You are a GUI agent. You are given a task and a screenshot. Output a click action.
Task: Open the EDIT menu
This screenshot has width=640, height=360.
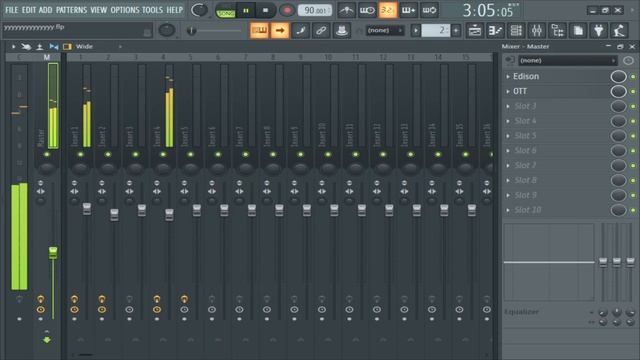tap(29, 10)
